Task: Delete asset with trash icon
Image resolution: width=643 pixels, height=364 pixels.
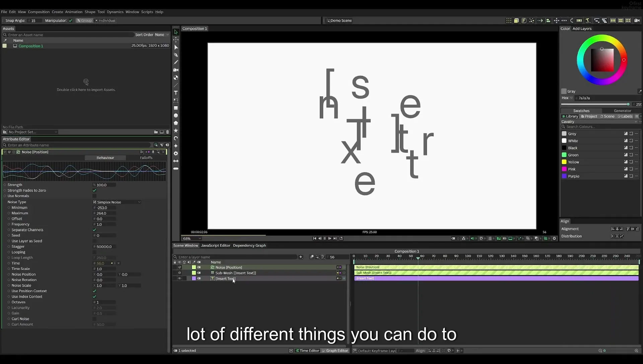Action: point(168,132)
